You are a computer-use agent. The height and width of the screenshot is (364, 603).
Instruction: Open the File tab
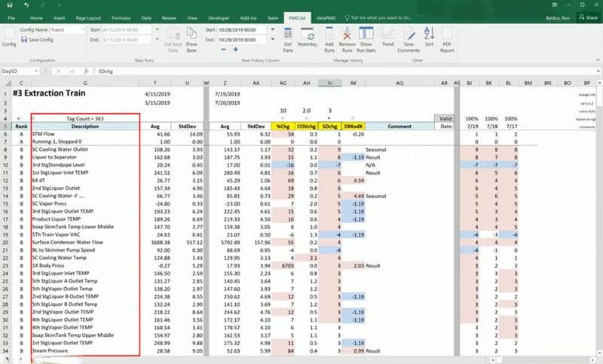(11, 18)
